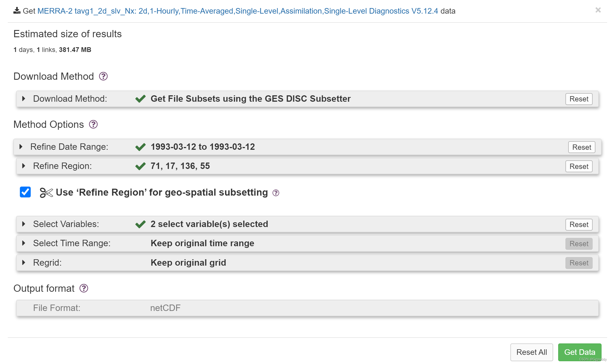Expand the Refine Date Range section
The image size is (611, 364).
[x=21, y=146]
